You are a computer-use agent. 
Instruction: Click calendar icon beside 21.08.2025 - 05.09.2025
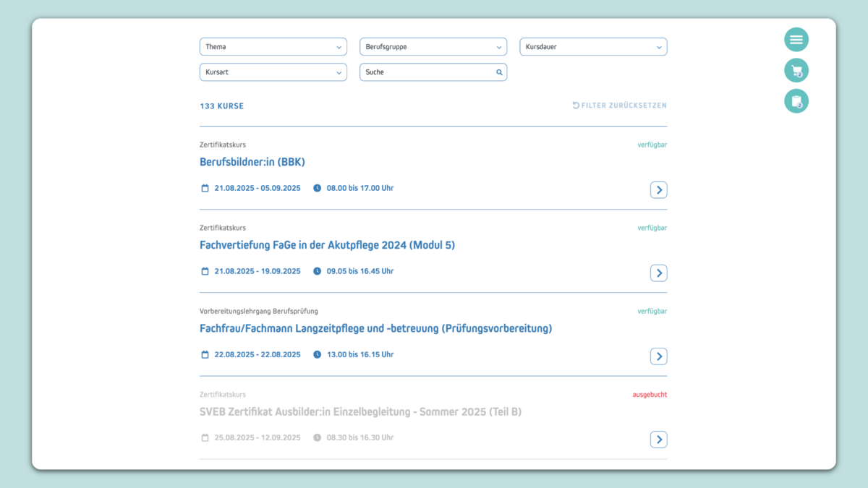(x=205, y=188)
